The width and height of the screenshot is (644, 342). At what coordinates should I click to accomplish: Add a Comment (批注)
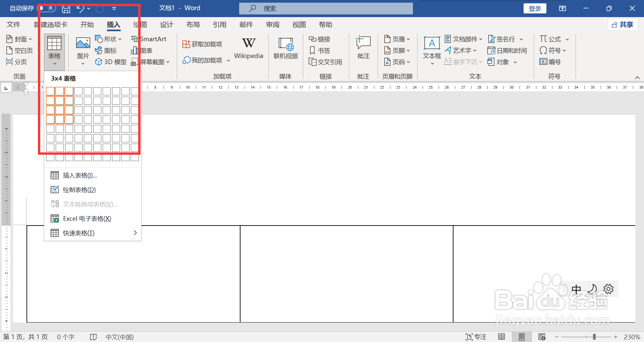coord(363,48)
